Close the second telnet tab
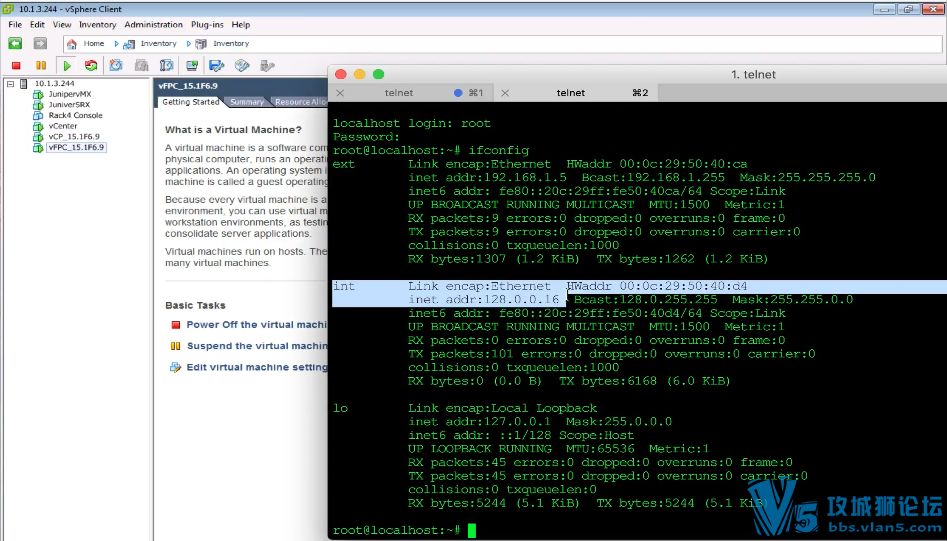This screenshot has width=947, height=541. coord(505,93)
